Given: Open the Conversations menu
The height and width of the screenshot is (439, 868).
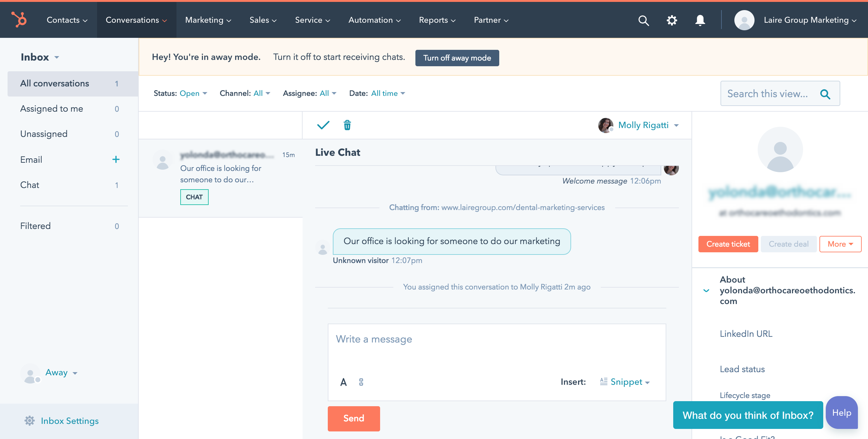Looking at the screenshot, I should tap(136, 20).
